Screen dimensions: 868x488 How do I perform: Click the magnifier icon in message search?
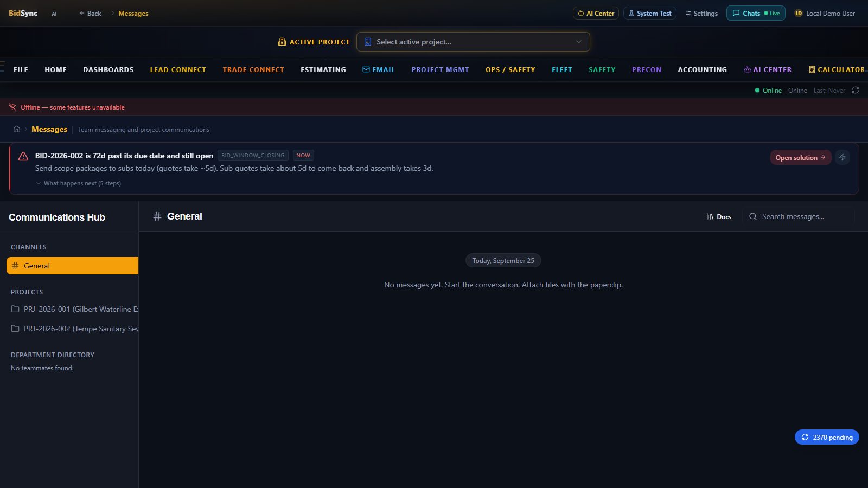point(753,216)
